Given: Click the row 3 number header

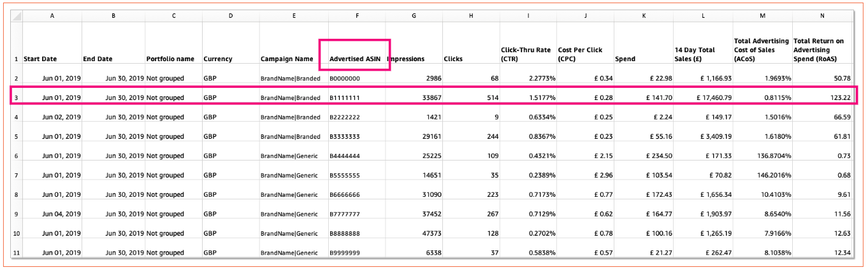Looking at the screenshot, I should tap(16, 97).
